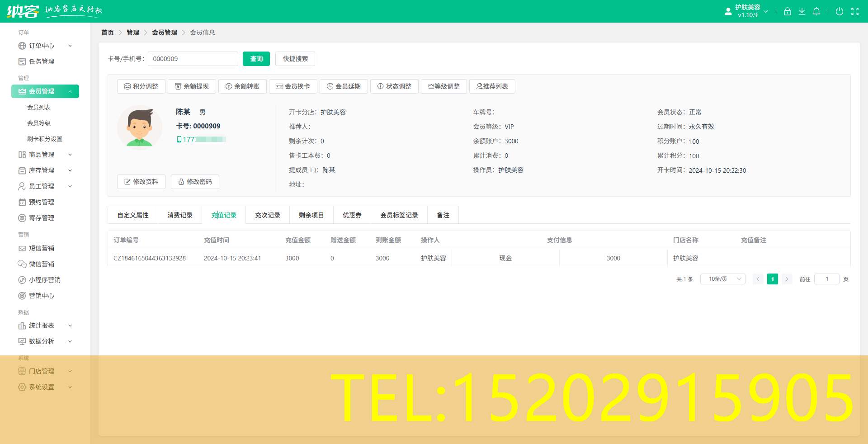868x444 pixels.
Task: Open the 护肤美容 account dropdown
Action: pos(748,11)
